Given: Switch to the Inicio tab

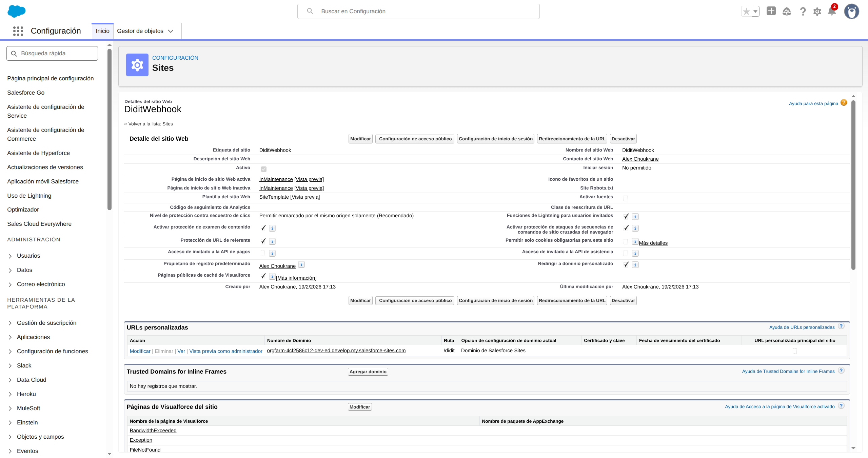Looking at the screenshot, I should point(102,31).
